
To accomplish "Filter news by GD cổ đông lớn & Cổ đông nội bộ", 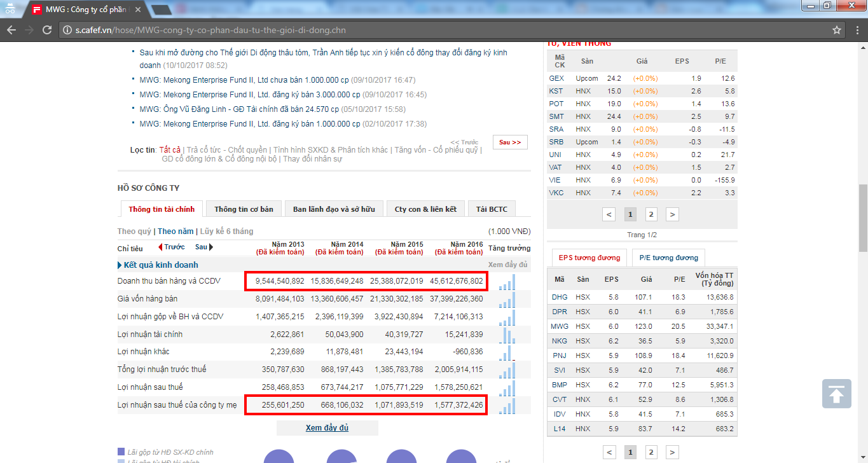I will click(219, 159).
